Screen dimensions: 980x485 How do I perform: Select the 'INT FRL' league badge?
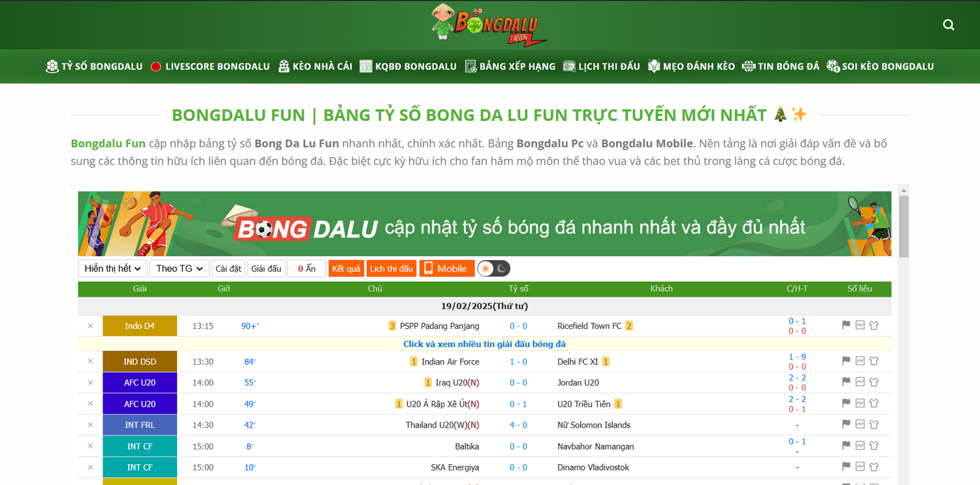(x=140, y=425)
